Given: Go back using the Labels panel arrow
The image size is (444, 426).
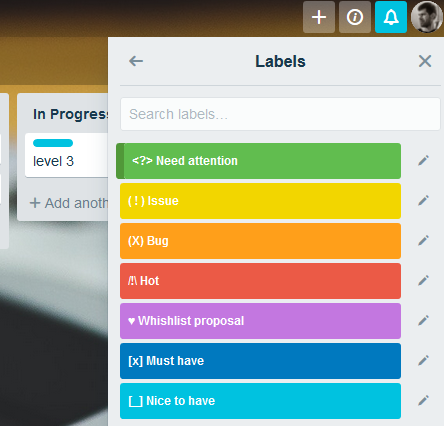Looking at the screenshot, I should point(136,61).
